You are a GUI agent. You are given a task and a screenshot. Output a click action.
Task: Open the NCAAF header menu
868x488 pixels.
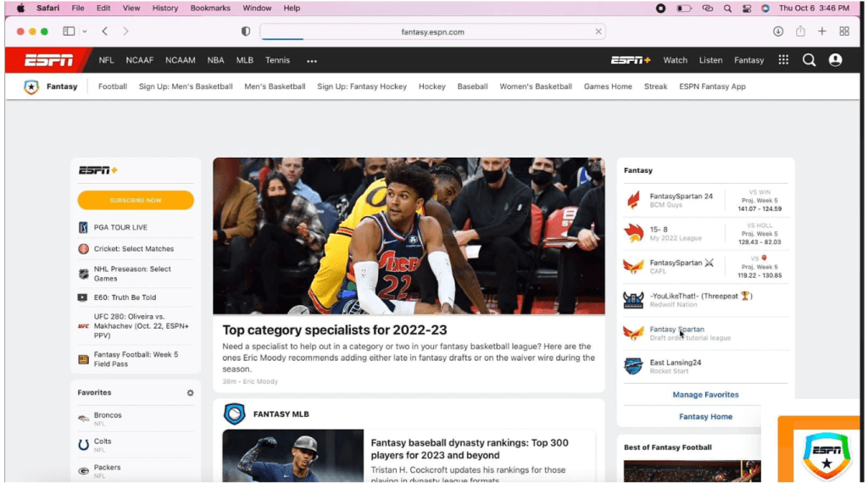click(x=140, y=60)
